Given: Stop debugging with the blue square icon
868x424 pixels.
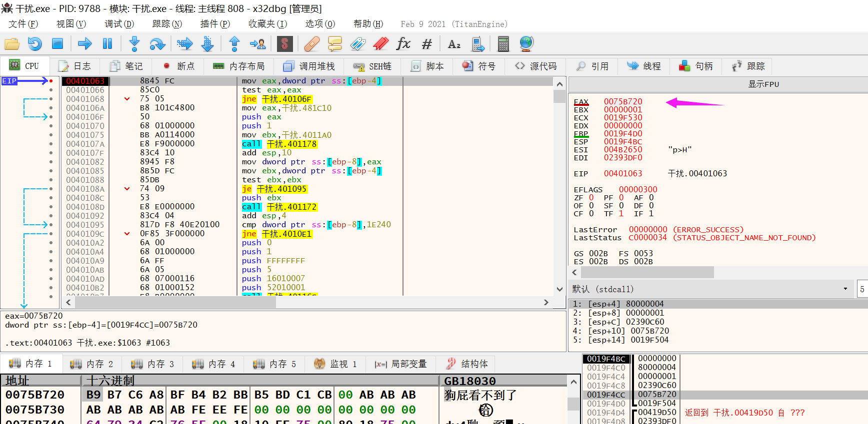Looking at the screenshot, I should [x=57, y=44].
